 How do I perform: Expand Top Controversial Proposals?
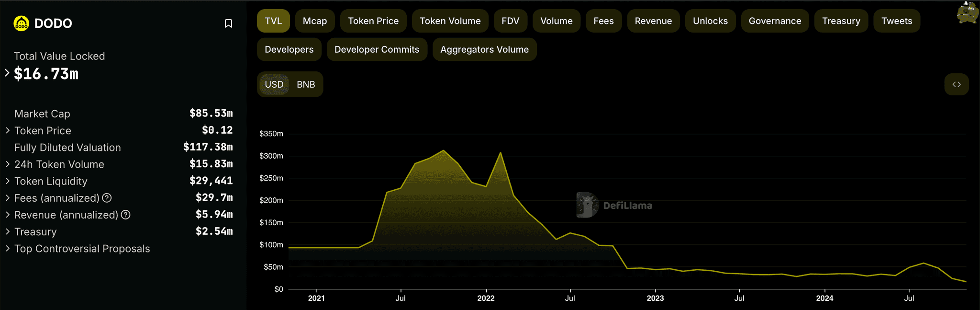point(8,248)
